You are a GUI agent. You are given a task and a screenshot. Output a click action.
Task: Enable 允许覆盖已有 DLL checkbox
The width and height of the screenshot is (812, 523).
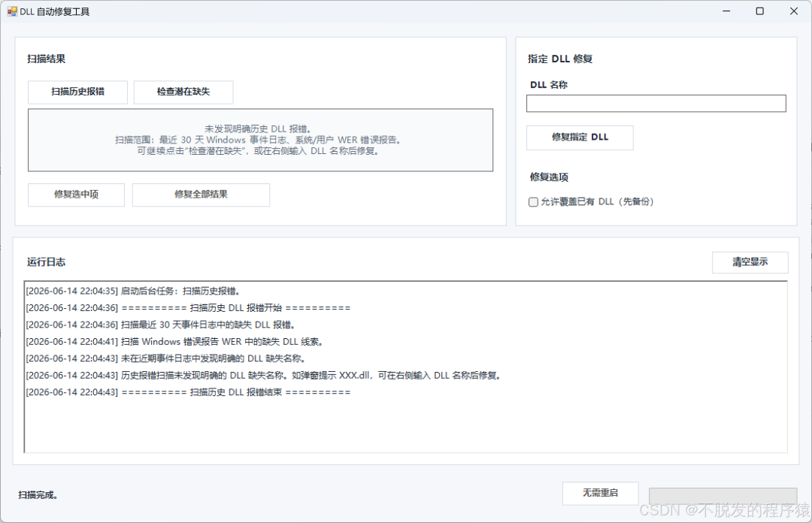click(x=533, y=202)
